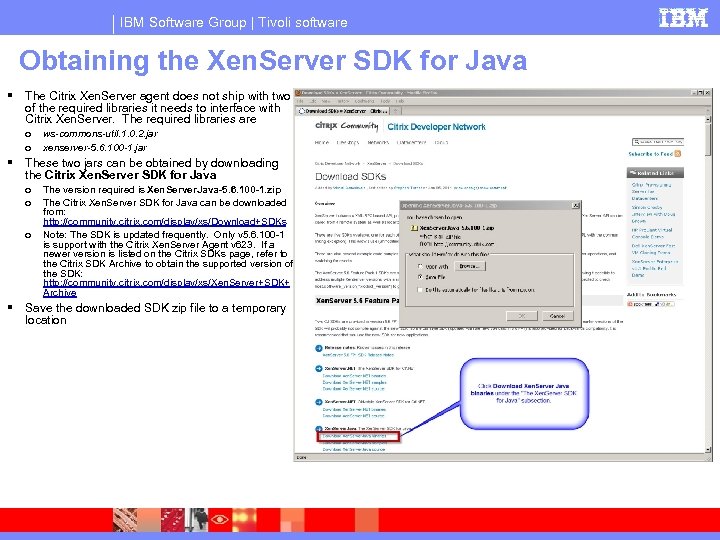The width and height of the screenshot is (720, 540).
Task: Open the XenServer 5.6 FP1 SDK Release Notes link
Action: (358, 355)
